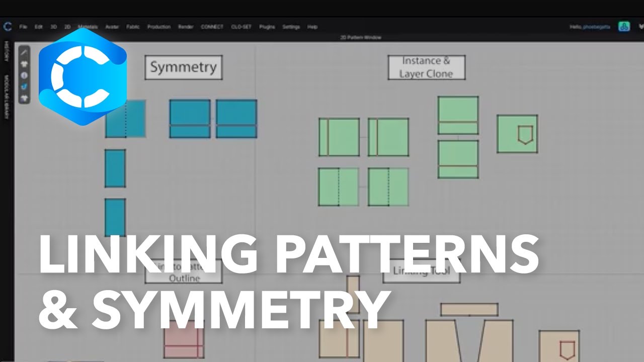Open the Production menu
Image resolution: width=644 pixels, height=362 pixels.
159,27
